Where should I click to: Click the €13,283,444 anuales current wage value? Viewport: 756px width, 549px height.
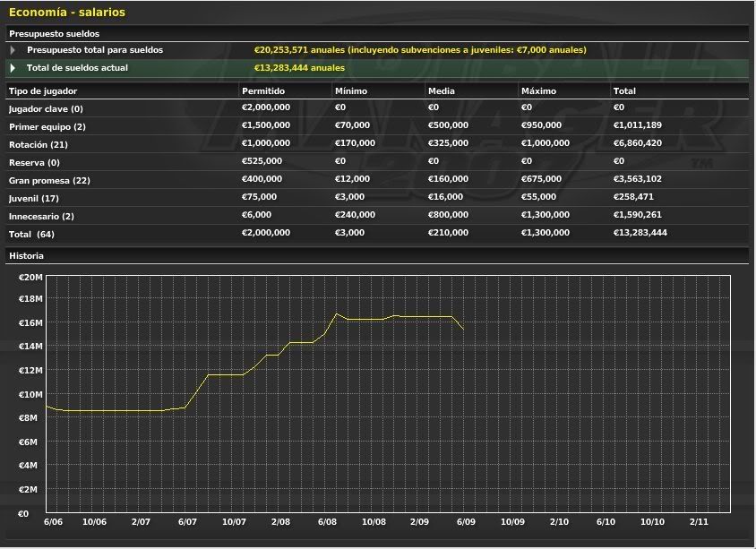point(299,68)
